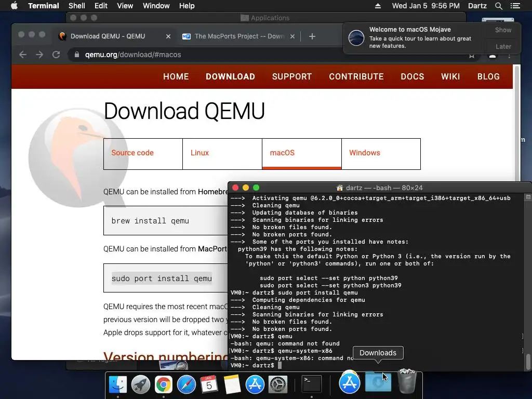
Task: Open the Dartz user menu
Action: 477,6
